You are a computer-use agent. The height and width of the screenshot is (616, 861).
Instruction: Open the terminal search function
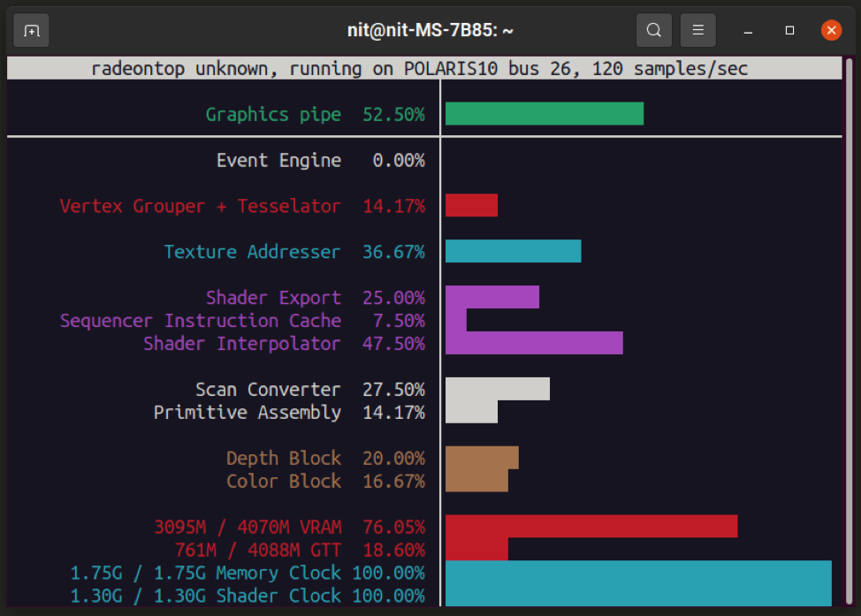pyautogui.click(x=653, y=29)
